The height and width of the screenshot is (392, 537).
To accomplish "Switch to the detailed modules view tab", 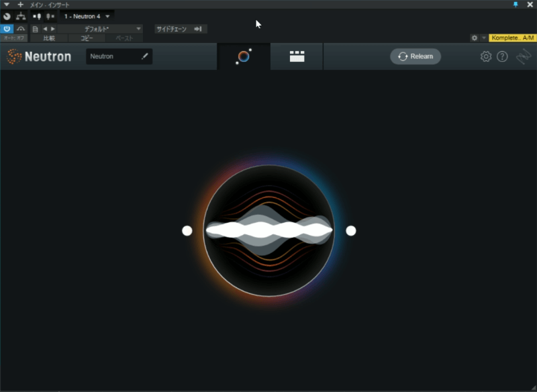I will click(x=297, y=56).
